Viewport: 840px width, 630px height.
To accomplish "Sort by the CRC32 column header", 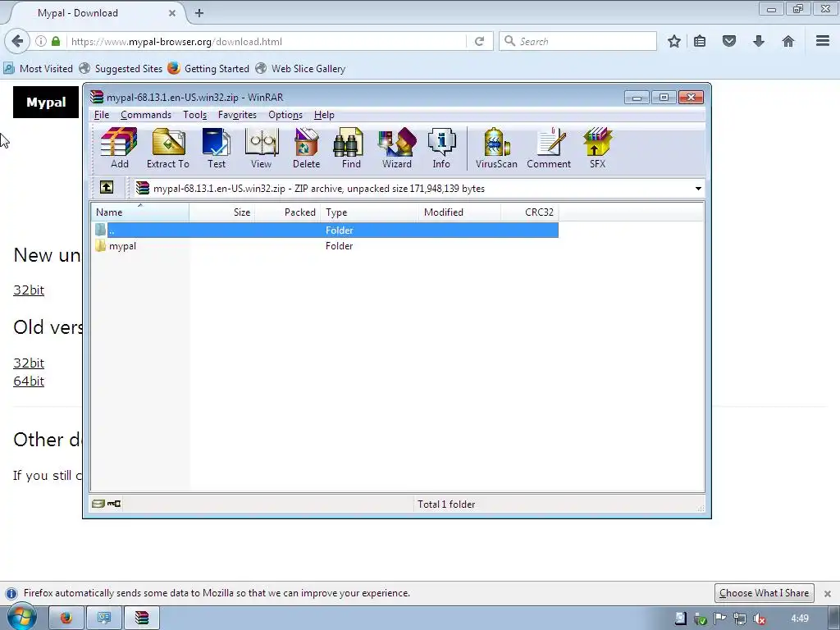I will tap(530, 212).
